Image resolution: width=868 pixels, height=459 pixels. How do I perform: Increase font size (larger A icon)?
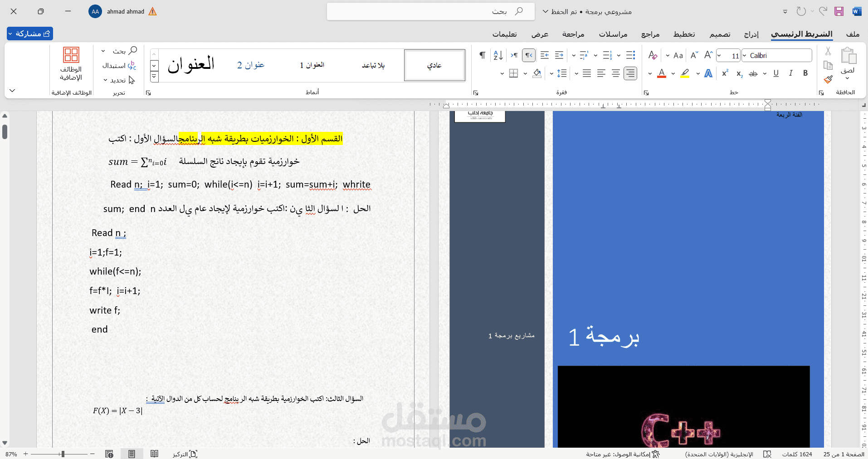[708, 55]
